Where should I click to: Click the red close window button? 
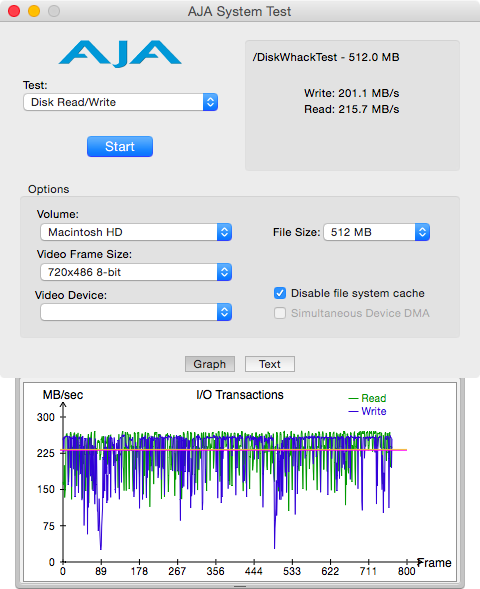pos(14,11)
